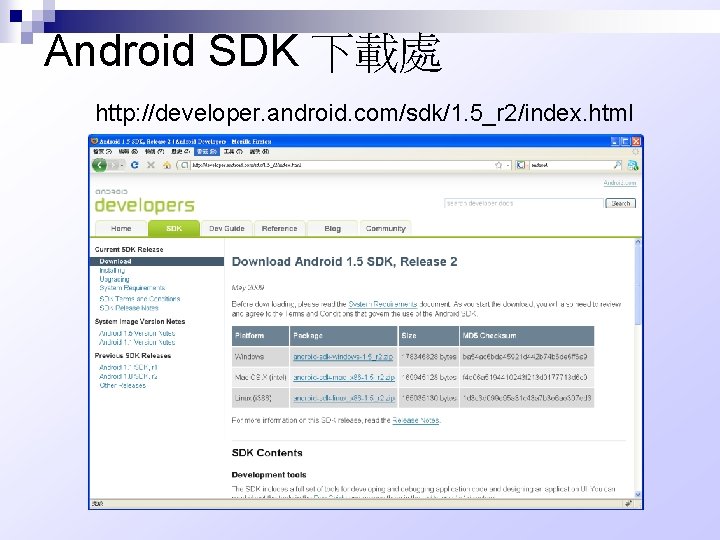The height and width of the screenshot is (540, 720).
Task: Open Android 1.1 Version Notes link
Action: pyautogui.click(x=137, y=342)
